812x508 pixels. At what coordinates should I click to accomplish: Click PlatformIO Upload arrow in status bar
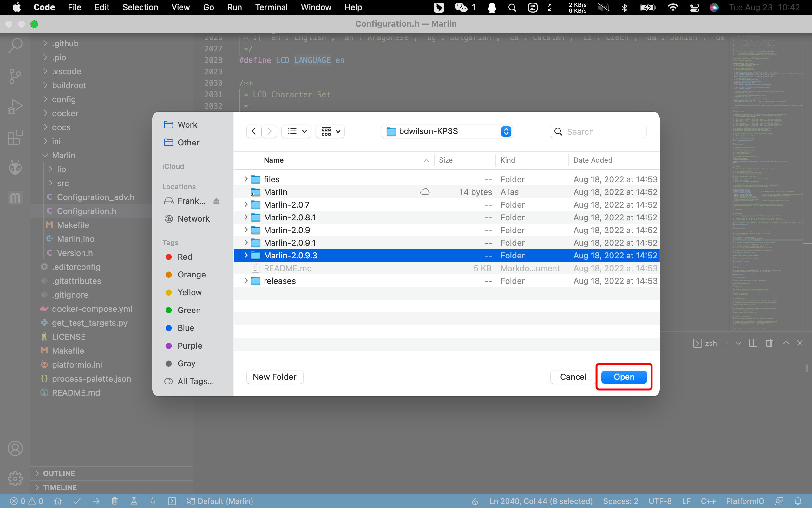[x=96, y=501]
